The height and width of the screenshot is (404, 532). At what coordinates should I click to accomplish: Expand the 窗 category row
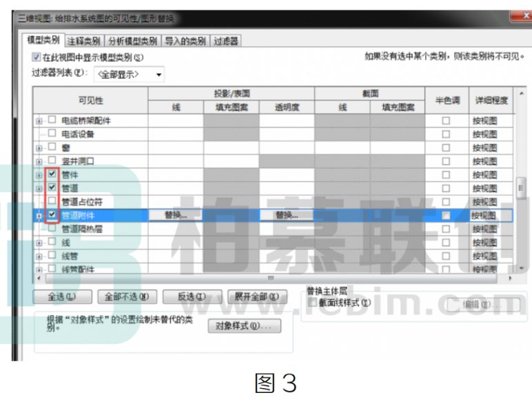pyautogui.click(x=39, y=148)
